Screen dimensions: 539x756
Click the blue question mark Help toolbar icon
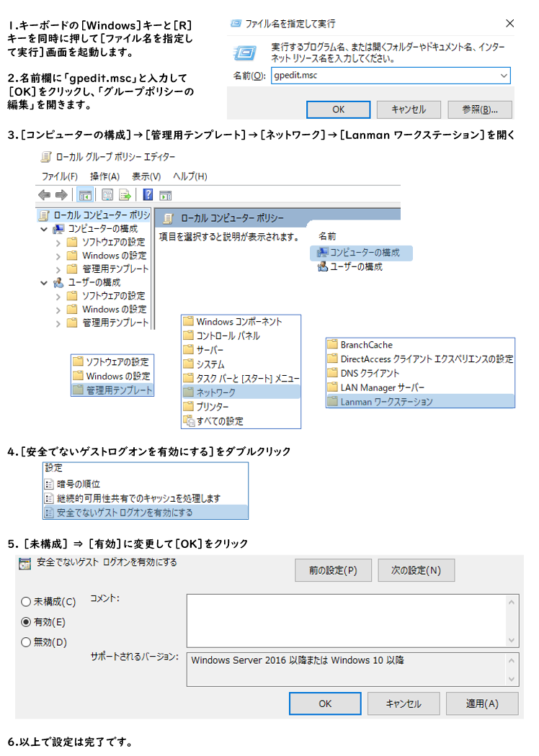tap(148, 195)
